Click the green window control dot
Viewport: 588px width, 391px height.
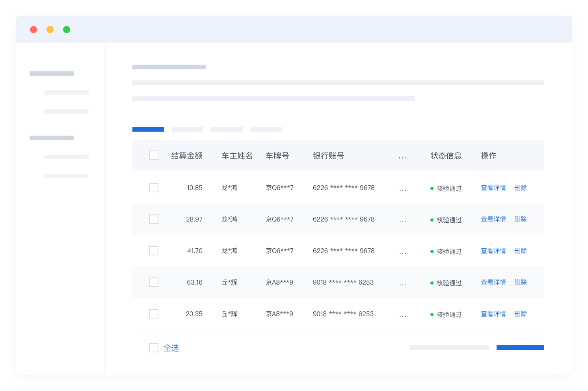coord(67,29)
